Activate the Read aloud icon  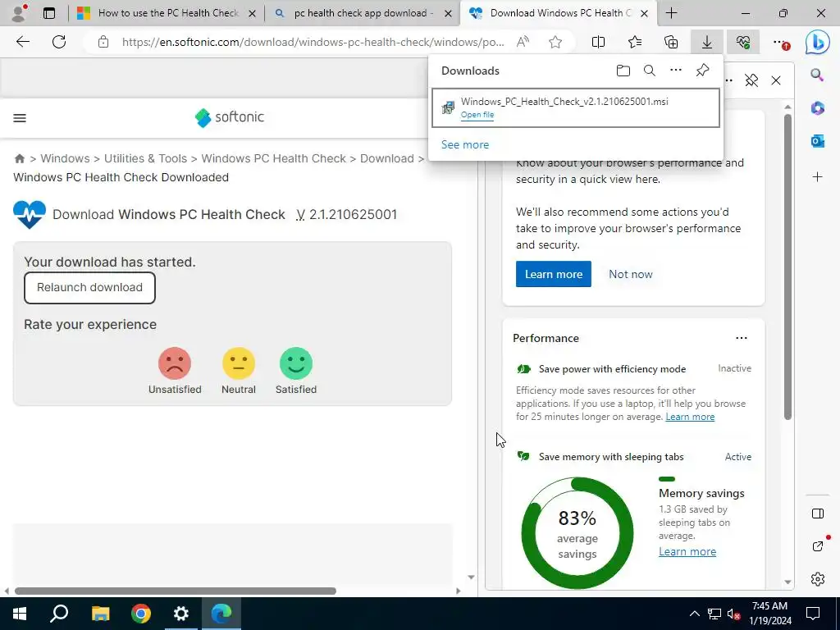(x=523, y=42)
